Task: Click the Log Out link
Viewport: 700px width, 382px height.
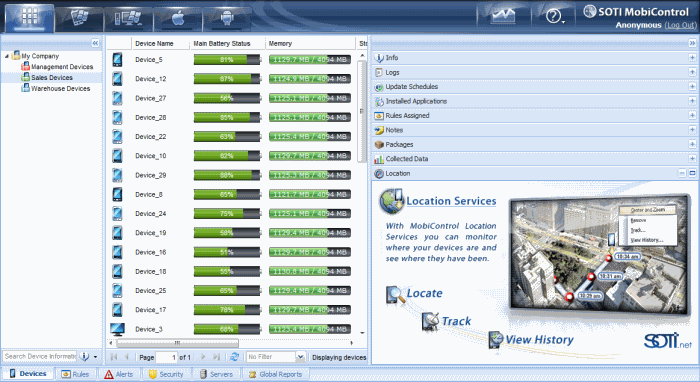Action: coord(680,25)
